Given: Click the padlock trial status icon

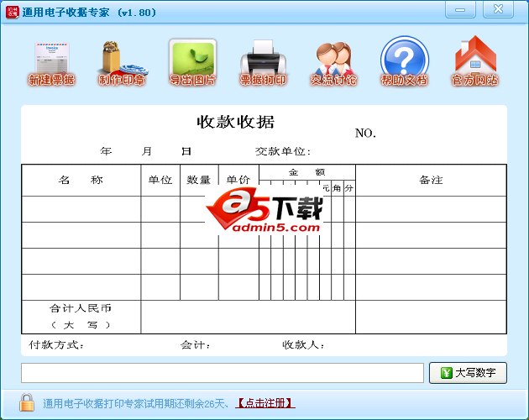Looking at the screenshot, I should click(x=27, y=402).
